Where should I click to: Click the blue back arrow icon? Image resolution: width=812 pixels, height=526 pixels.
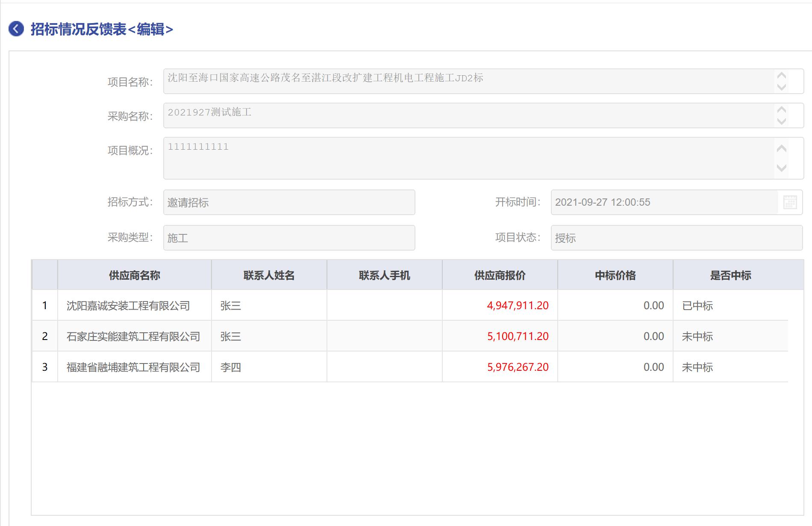pyautogui.click(x=16, y=29)
